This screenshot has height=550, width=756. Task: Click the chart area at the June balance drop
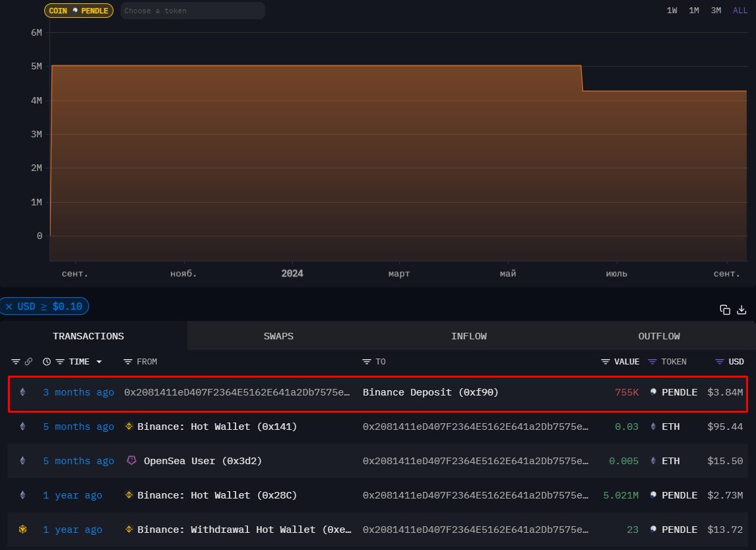[x=582, y=78]
